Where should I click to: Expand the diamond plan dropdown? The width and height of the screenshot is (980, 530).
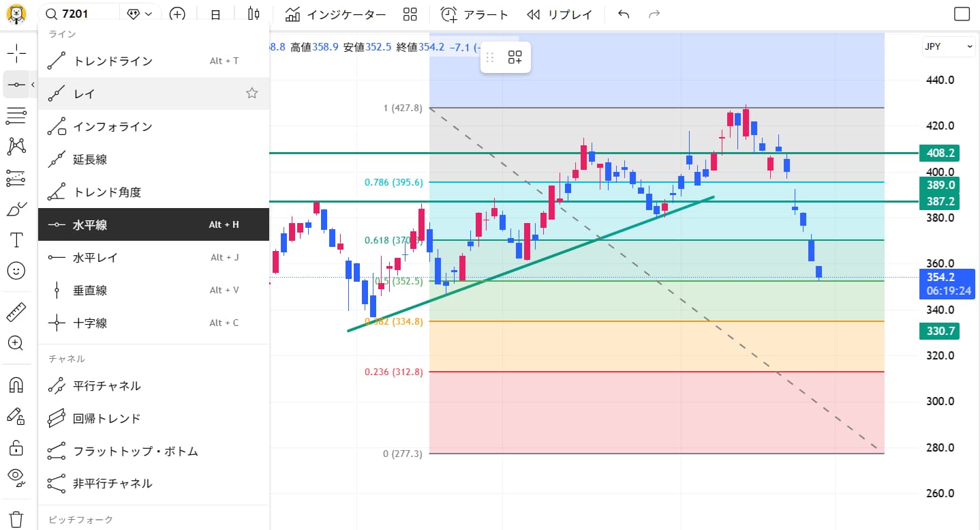click(139, 14)
